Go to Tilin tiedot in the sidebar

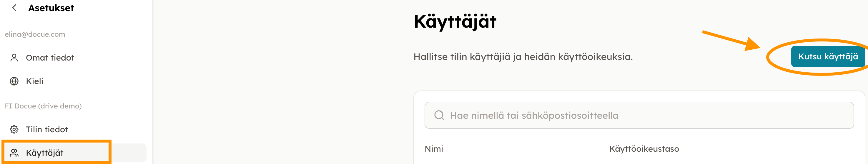point(47,129)
